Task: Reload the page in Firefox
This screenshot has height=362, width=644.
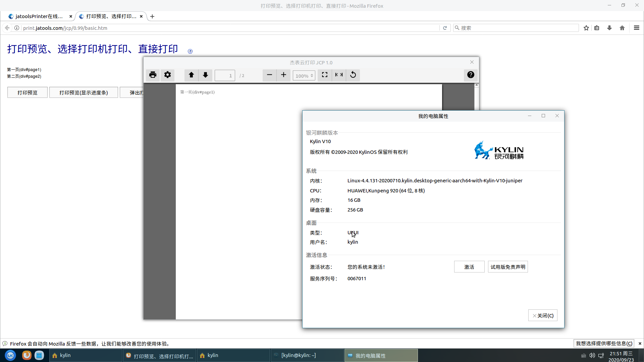Action: (x=445, y=28)
